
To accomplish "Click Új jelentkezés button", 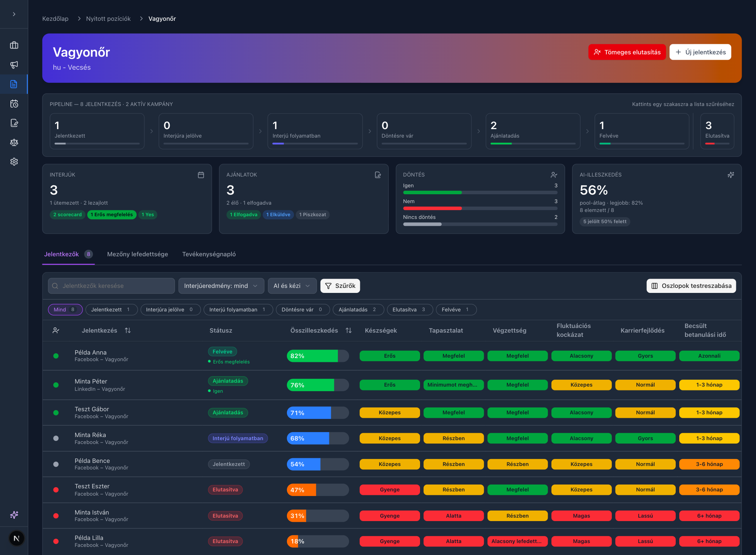I will tap(700, 52).
